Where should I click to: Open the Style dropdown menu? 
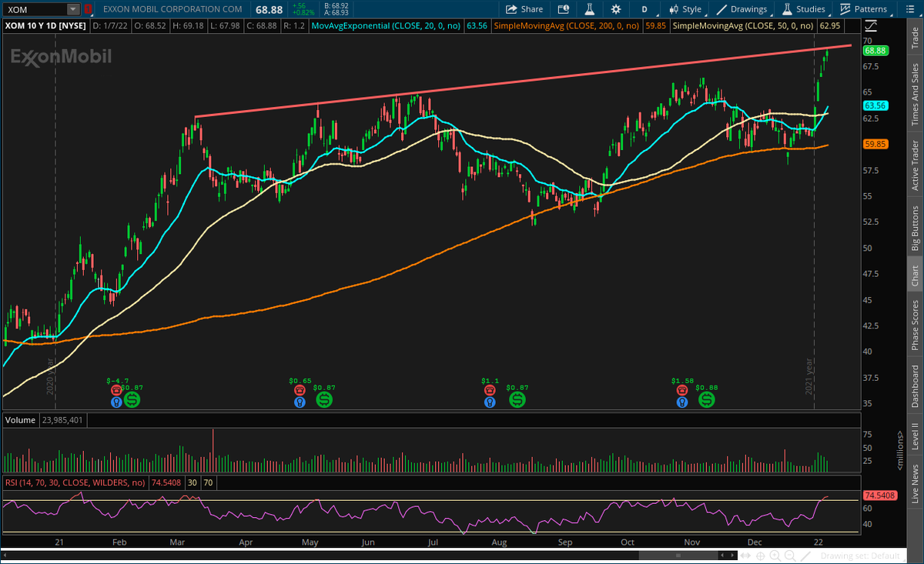685,9
